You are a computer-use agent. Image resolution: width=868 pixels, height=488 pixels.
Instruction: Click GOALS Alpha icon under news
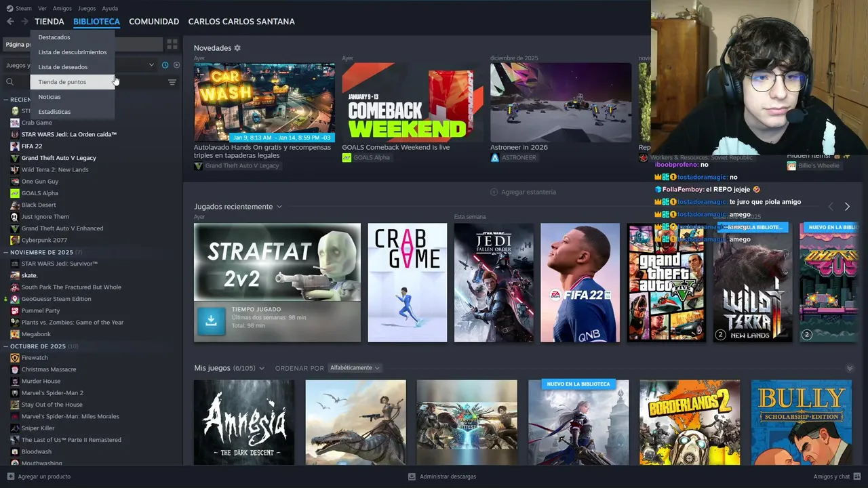tap(347, 157)
